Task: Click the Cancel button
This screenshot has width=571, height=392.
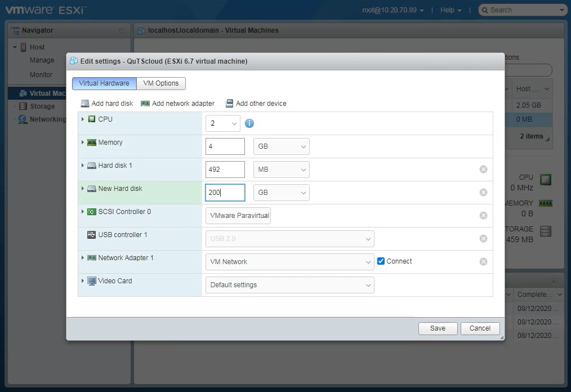Action: 480,328
